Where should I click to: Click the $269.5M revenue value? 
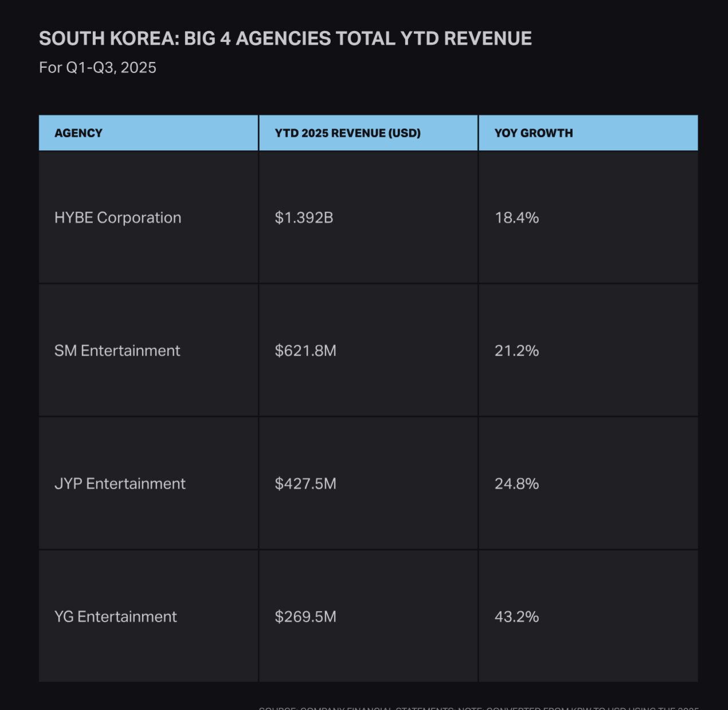[x=305, y=617]
